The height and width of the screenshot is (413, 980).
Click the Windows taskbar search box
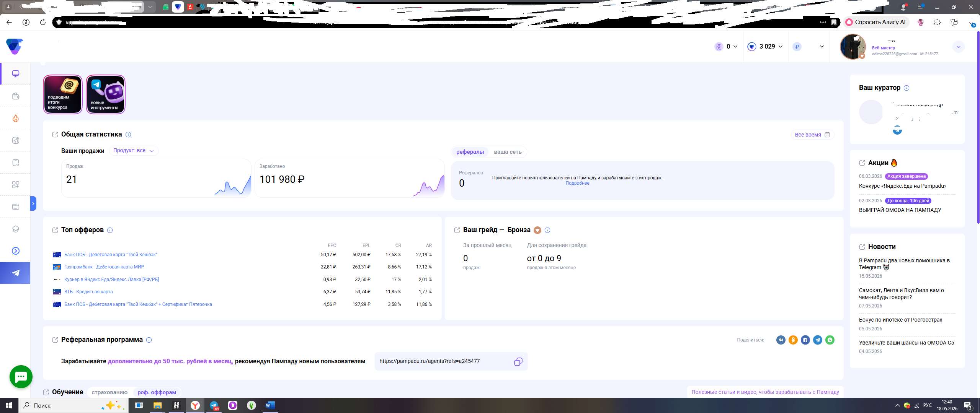coord(73,405)
